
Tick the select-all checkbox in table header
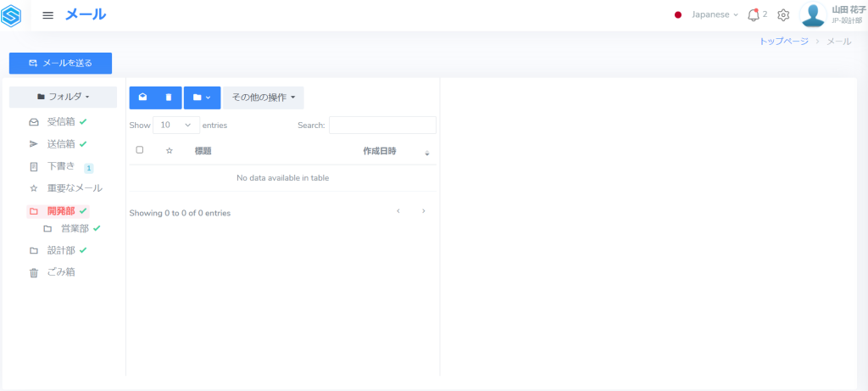(140, 150)
